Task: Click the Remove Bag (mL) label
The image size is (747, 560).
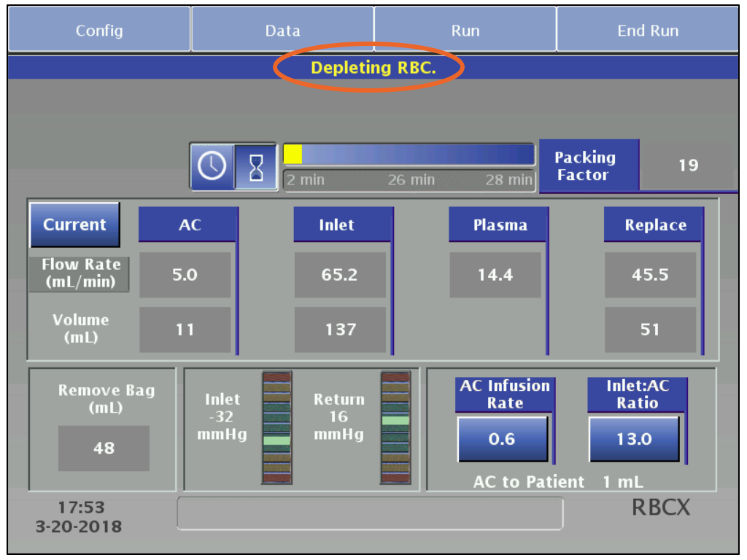Action: click(107, 399)
